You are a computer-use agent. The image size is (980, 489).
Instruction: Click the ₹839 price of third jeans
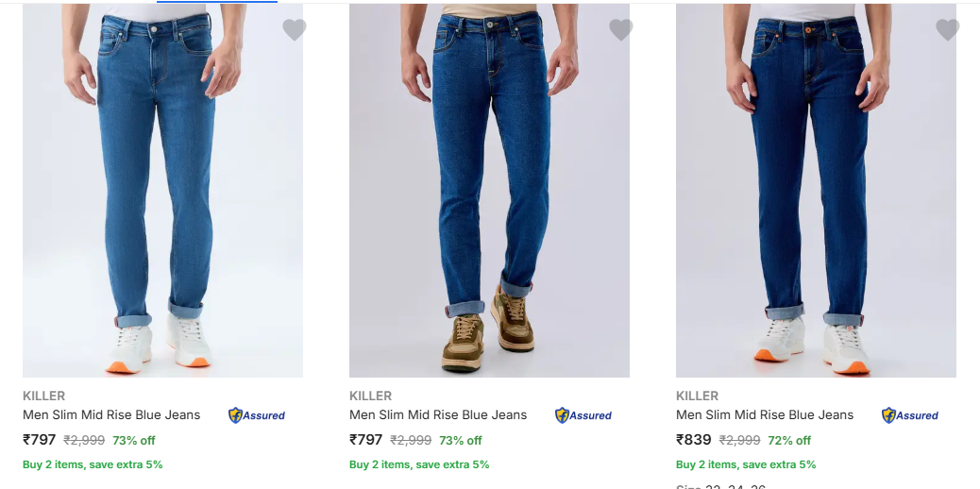coord(693,440)
